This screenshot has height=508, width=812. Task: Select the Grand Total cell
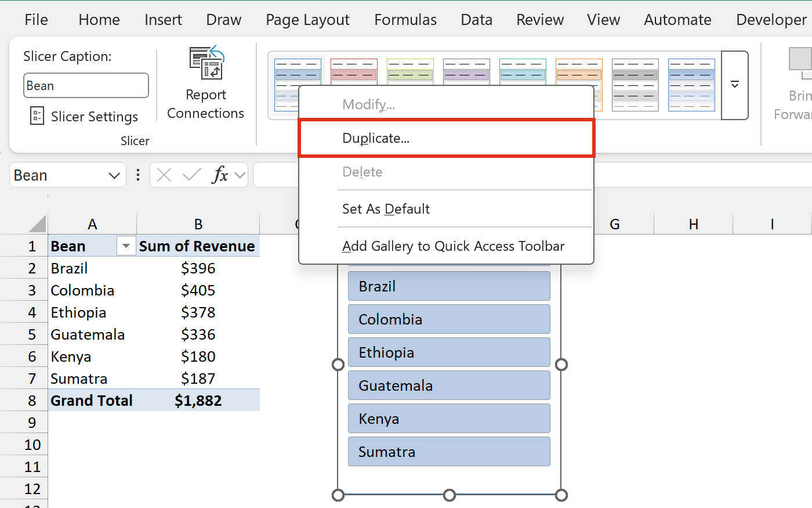pyautogui.click(x=92, y=401)
